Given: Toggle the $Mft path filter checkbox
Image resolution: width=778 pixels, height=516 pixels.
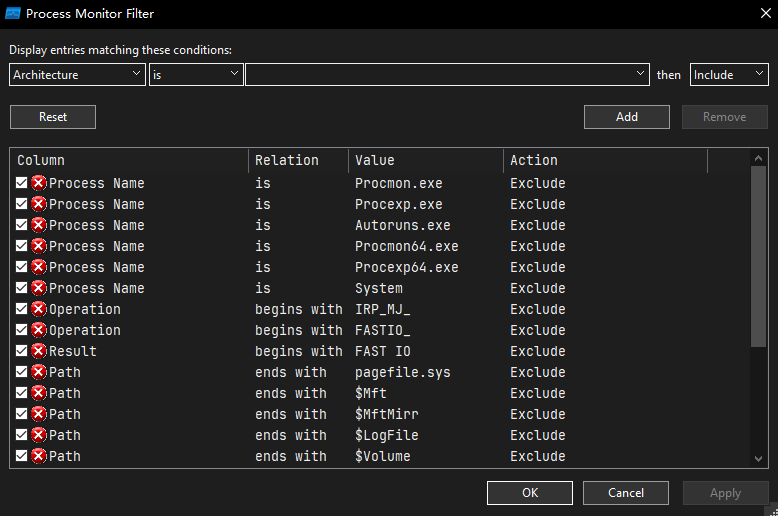Looking at the screenshot, I should pos(22,393).
